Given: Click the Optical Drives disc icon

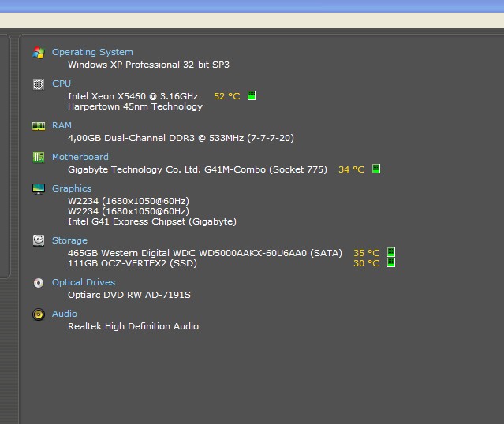Looking at the screenshot, I should tap(39, 283).
